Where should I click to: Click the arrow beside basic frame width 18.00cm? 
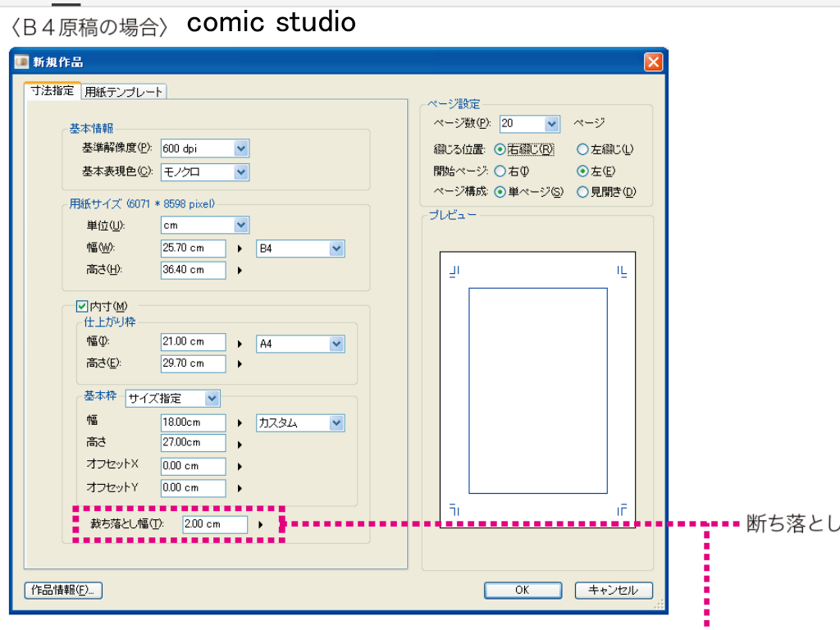[x=240, y=423]
